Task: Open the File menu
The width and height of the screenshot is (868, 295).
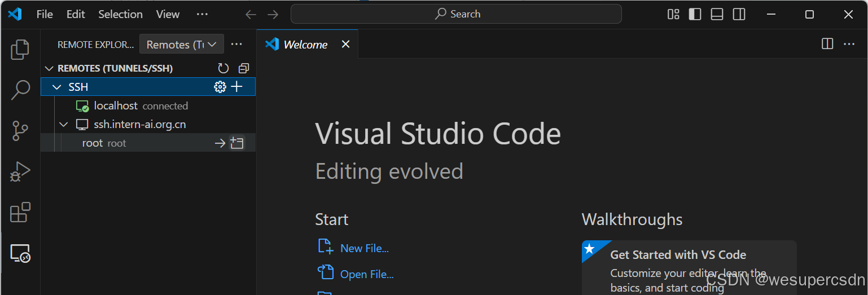Action: tap(45, 14)
